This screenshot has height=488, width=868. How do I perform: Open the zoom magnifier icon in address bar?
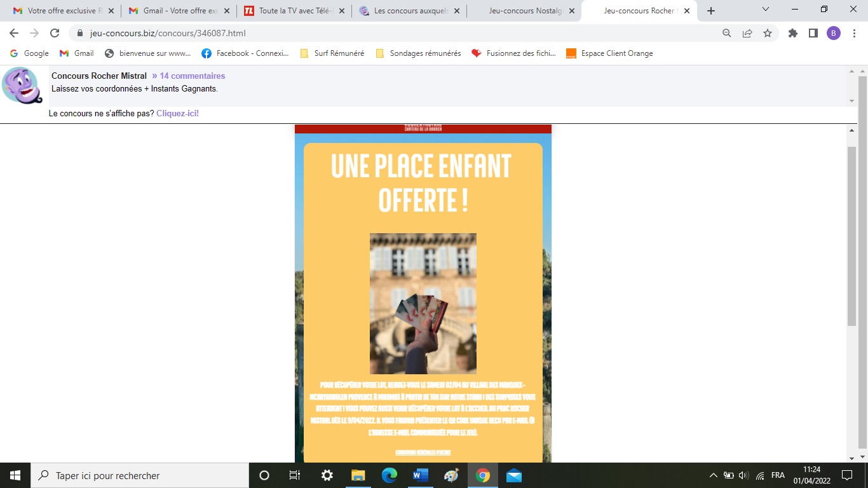click(x=727, y=33)
